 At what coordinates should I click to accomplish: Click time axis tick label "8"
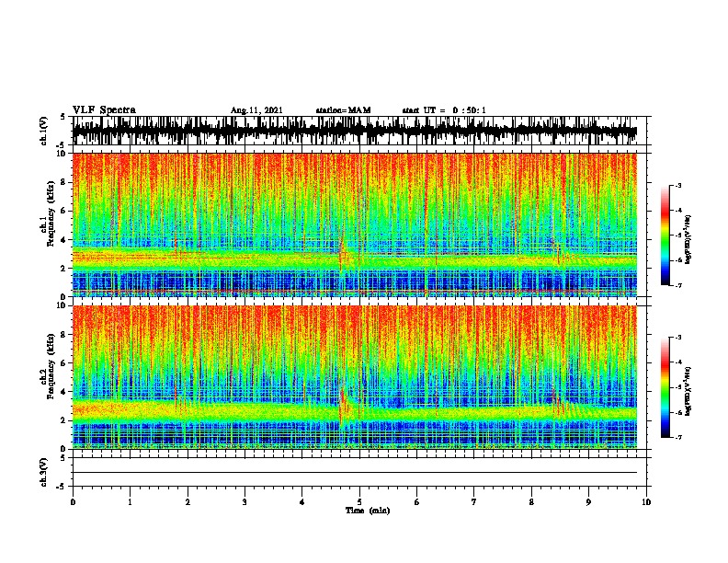[531, 502]
